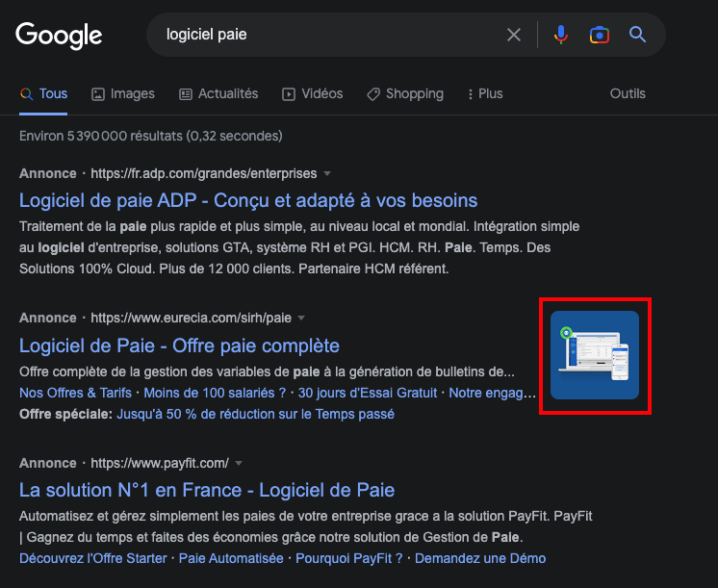Click the magnifying glass search button
The image size is (718, 588).
pos(637,35)
